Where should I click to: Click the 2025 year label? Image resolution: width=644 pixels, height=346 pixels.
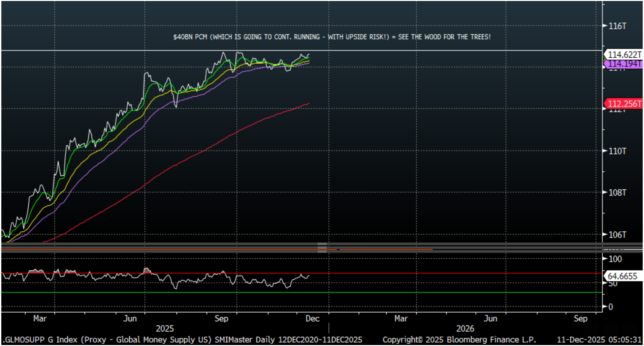(x=165, y=329)
